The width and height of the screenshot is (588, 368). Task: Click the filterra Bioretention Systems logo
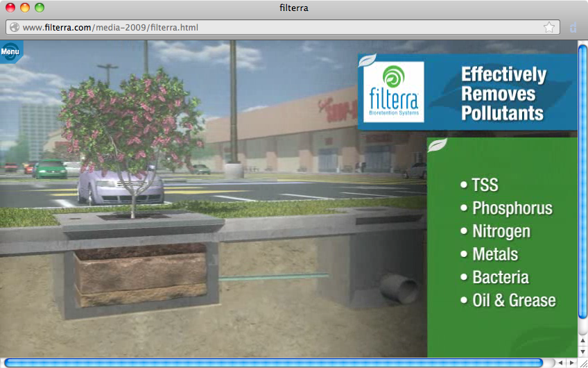click(x=393, y=92)
